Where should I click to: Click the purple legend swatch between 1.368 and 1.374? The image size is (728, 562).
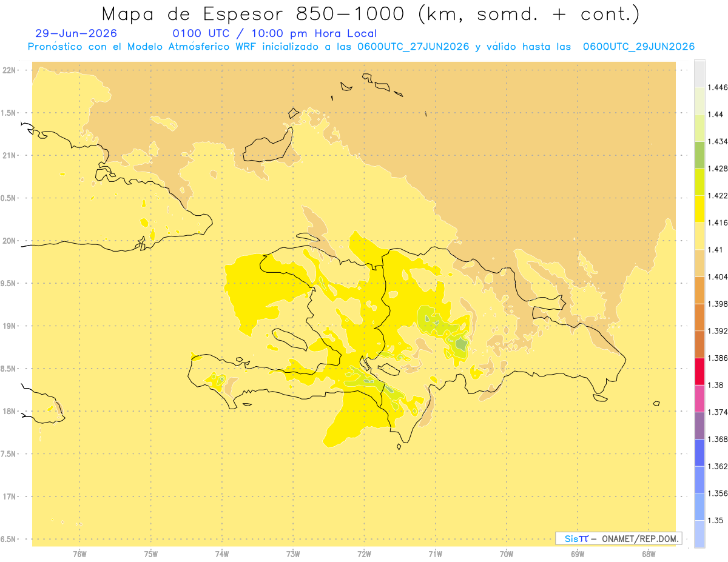point(699,426)
